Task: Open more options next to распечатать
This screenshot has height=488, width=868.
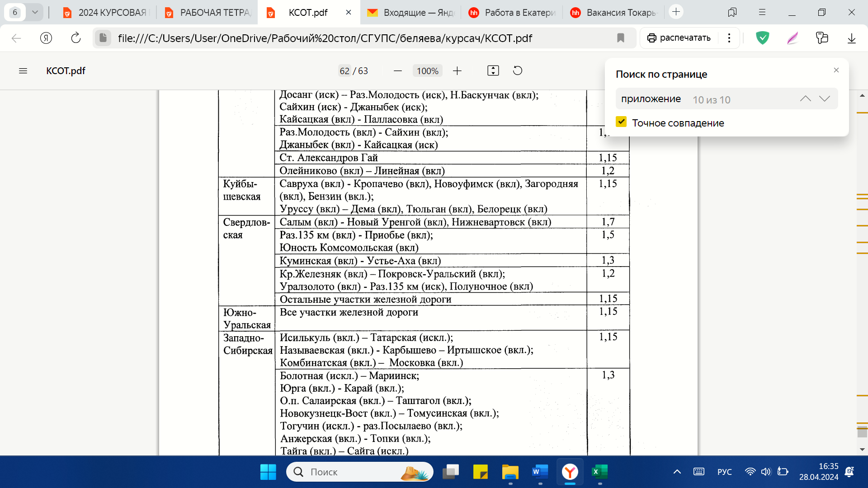Action: pos(729,38)
